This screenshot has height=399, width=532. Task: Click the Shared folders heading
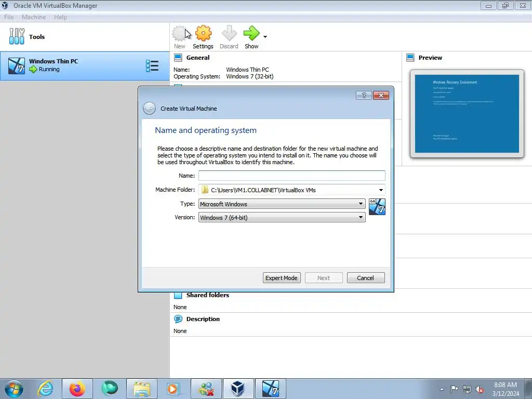(x=208, y=295)
